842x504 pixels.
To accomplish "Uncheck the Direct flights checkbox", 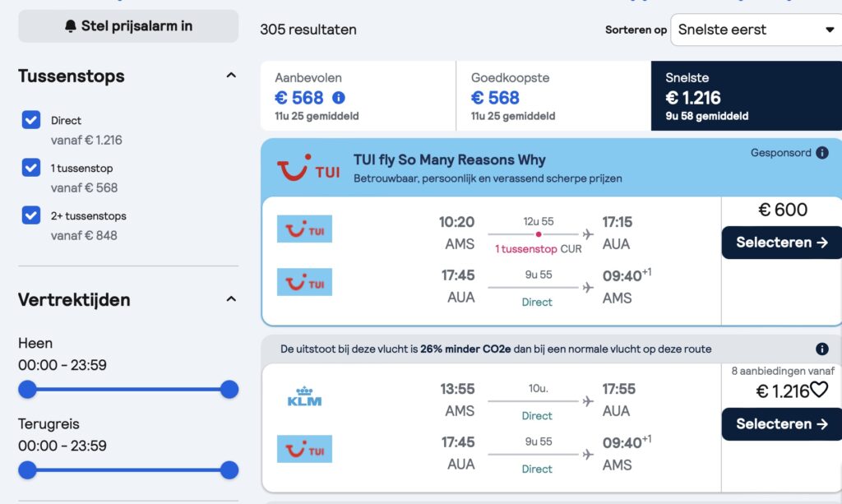I will coord(31,120).
